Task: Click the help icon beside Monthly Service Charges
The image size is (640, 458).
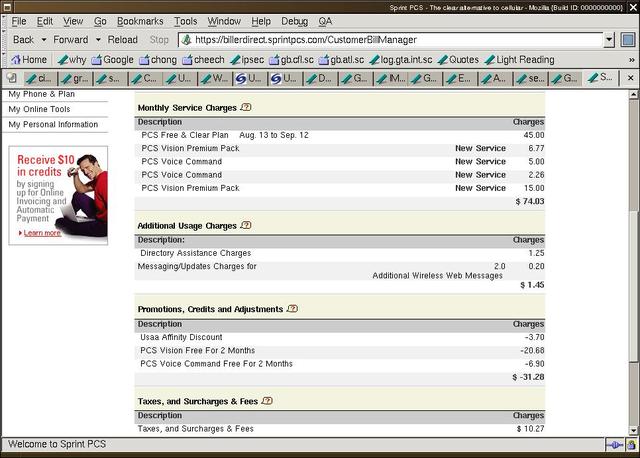Action: (x=246, y=107)
